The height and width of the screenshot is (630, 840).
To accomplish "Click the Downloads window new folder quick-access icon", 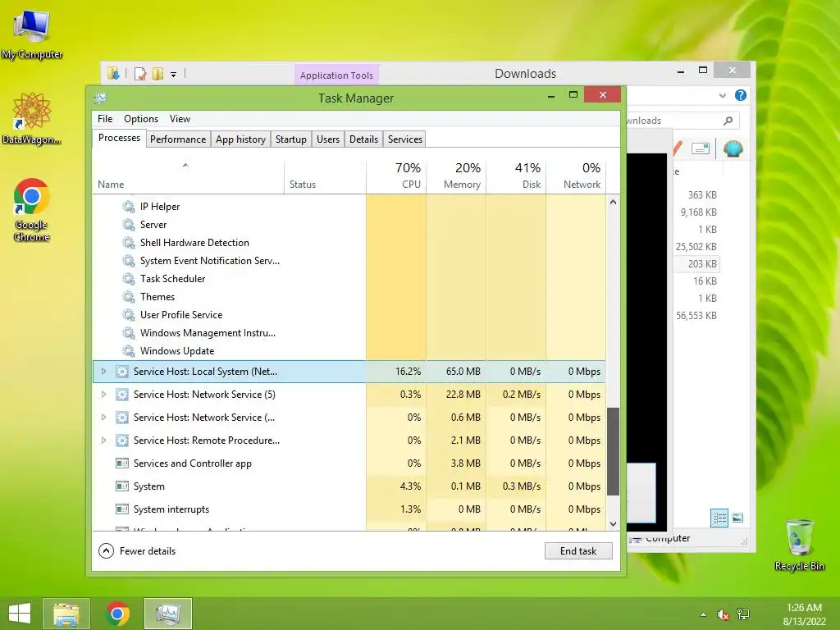I will pyautogui.click(x=157, y=74).
